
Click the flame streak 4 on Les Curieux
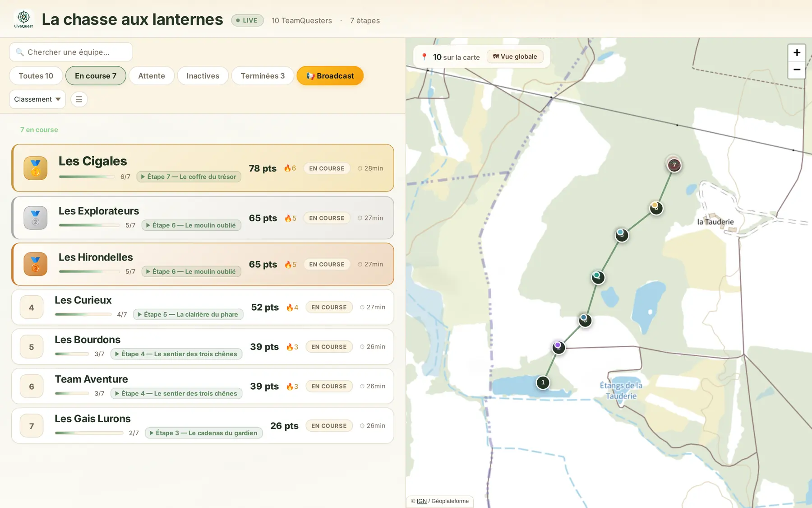point(292,308)
